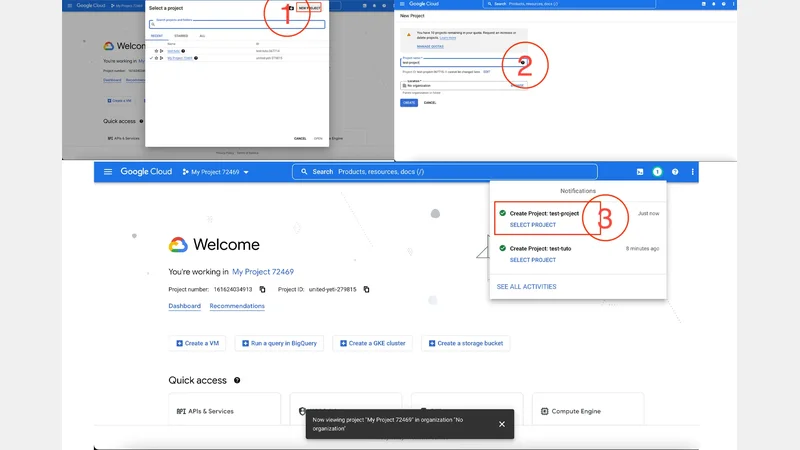The width and height of the screenshot is (800, 450).
Task: Click Create a VM in the top-left dimmed console
Action: (x=119, y=101)
